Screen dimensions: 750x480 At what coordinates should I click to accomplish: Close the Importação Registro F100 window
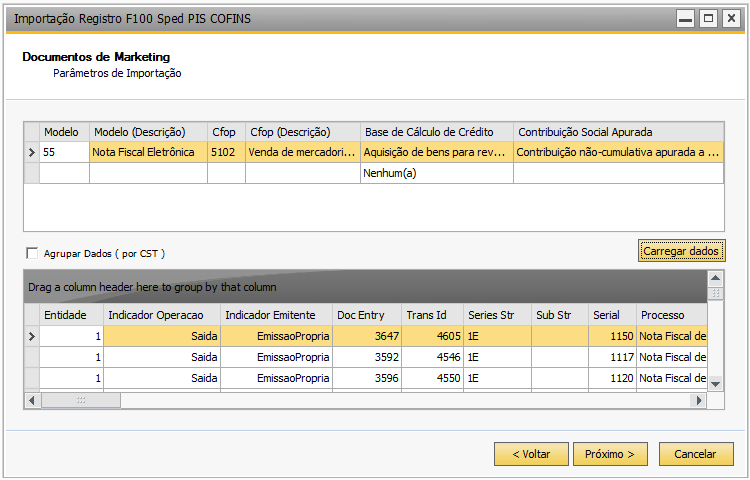(731, 19)
